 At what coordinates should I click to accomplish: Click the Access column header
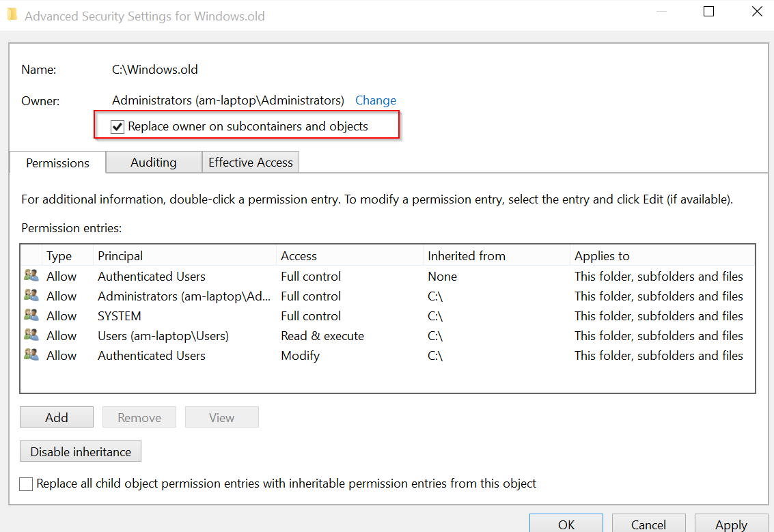pyautogui.click(x=299, y=256)
